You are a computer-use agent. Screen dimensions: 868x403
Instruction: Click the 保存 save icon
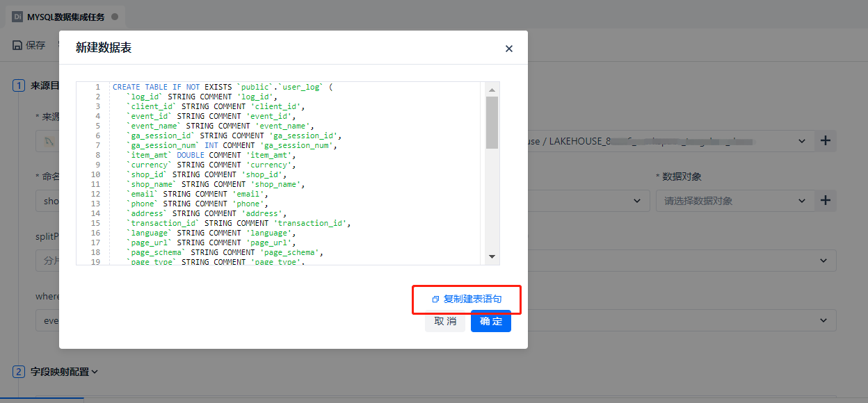(x=17, y=46)
